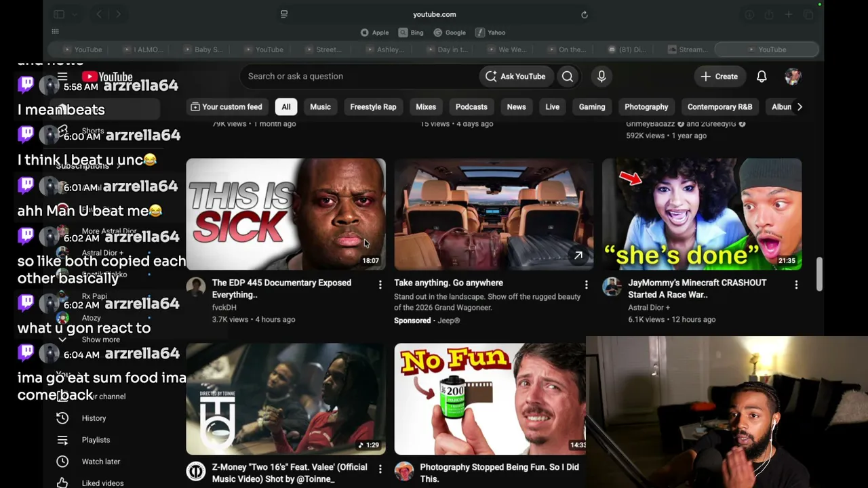Open Z-Money "Two 16's" video title
The height and width of the screenshot is (488, 868).
(x=290, y=473)
